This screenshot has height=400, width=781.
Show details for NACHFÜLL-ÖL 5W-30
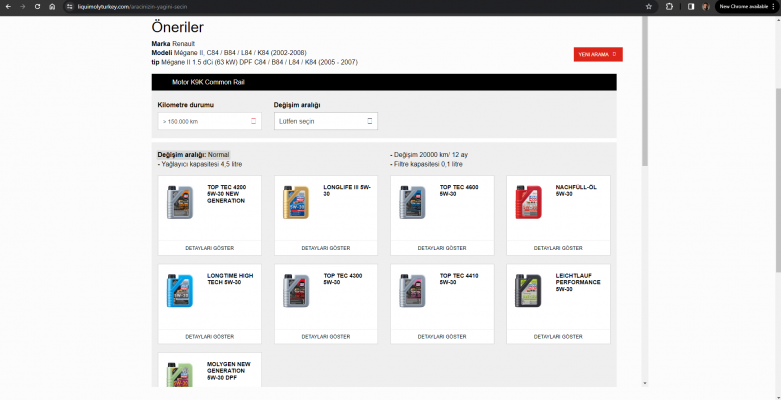coord(558,248)
